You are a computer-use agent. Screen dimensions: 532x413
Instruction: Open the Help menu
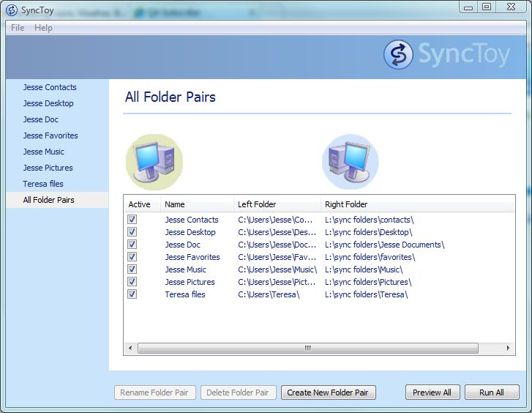click(x=43, y=28)
